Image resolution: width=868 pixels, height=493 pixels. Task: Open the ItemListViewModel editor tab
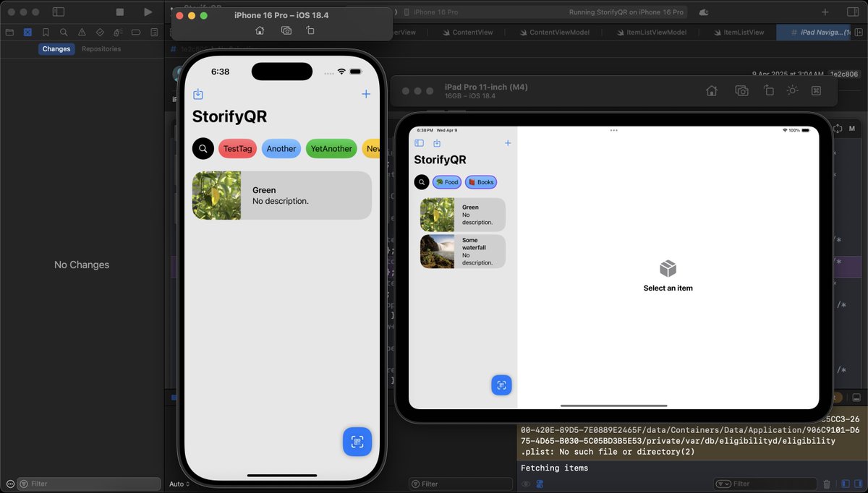point(651,33)
